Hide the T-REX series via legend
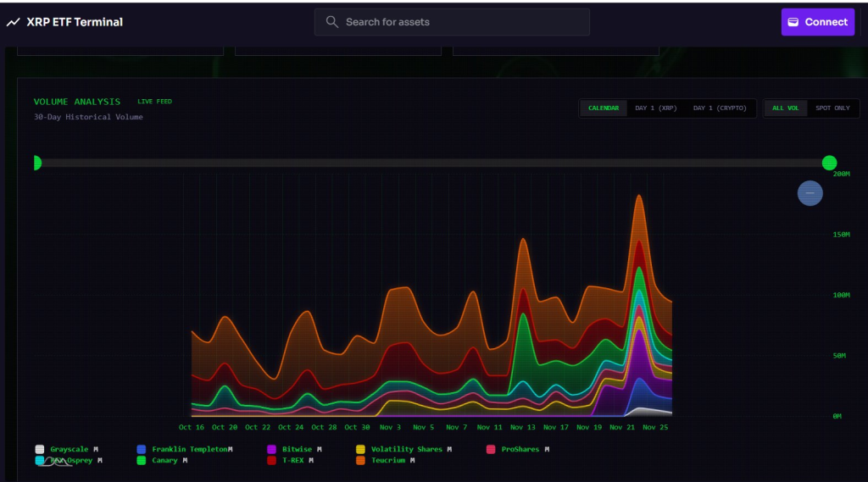The image size is (868, 482). point(291,461)
